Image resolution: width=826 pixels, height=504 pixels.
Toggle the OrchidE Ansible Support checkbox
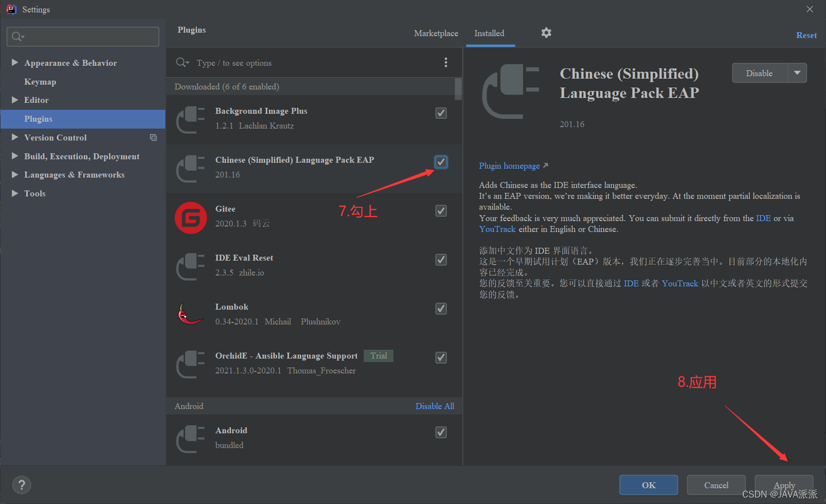[441, 358]
